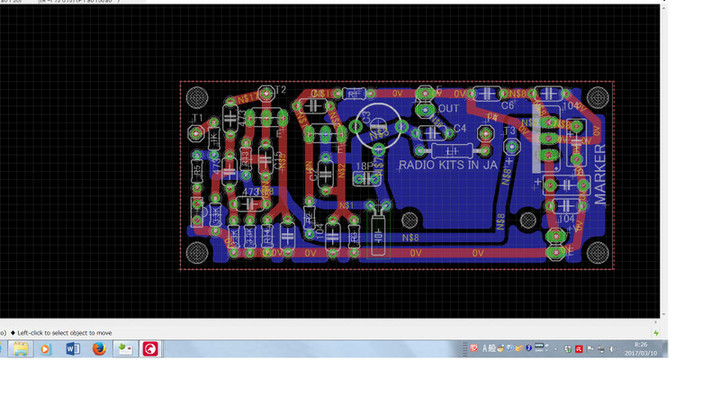Switch to the red EAGLE taskbar app
The image size is (720, 405).
click(x=150, y=349)
